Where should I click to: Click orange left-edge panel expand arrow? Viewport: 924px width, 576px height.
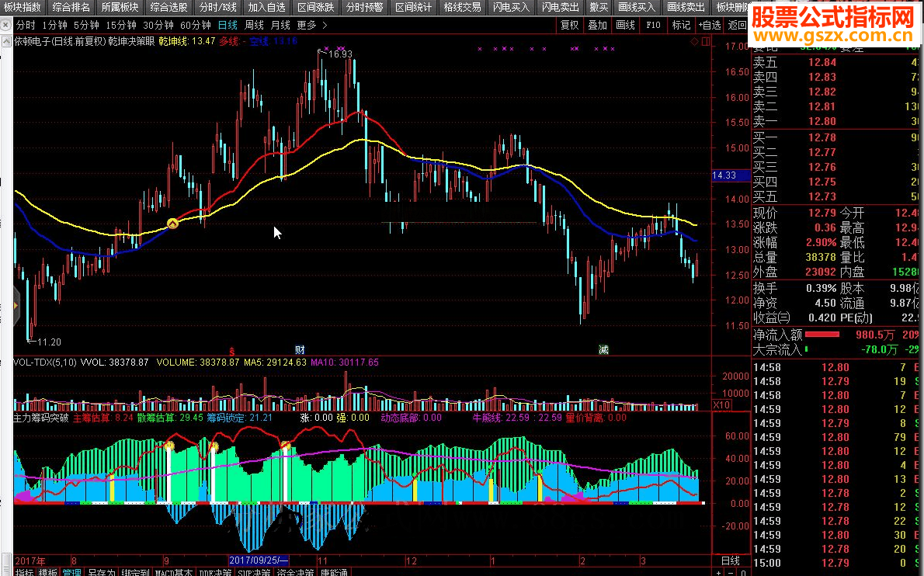(x=16, y=306)
